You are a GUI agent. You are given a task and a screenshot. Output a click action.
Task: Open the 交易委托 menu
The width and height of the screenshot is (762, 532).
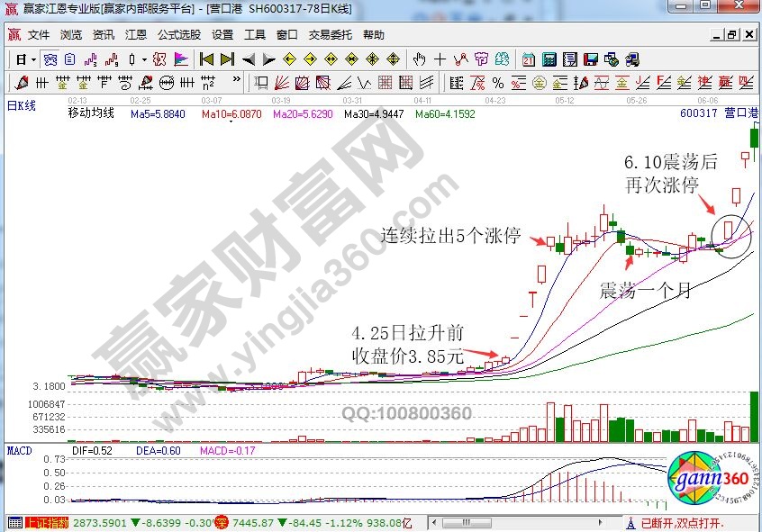pyautogui.click(x=331, y=35)
